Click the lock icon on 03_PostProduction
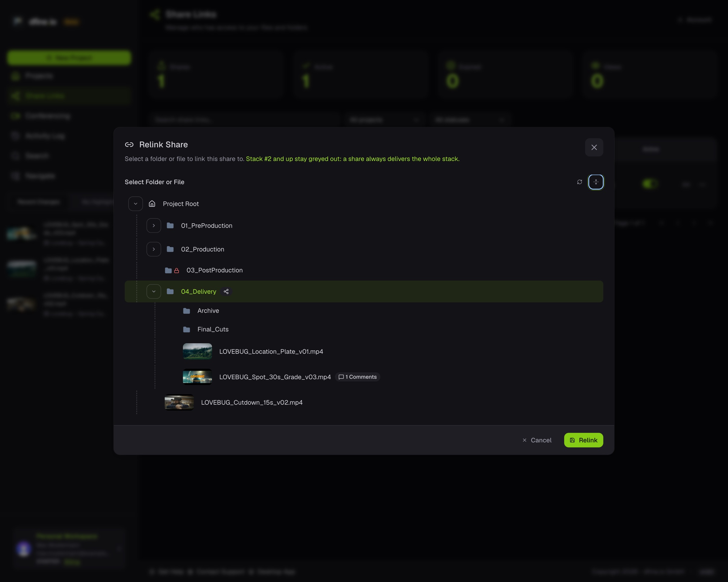This screenshot has height=582, width=728. (x=177, y=270)
